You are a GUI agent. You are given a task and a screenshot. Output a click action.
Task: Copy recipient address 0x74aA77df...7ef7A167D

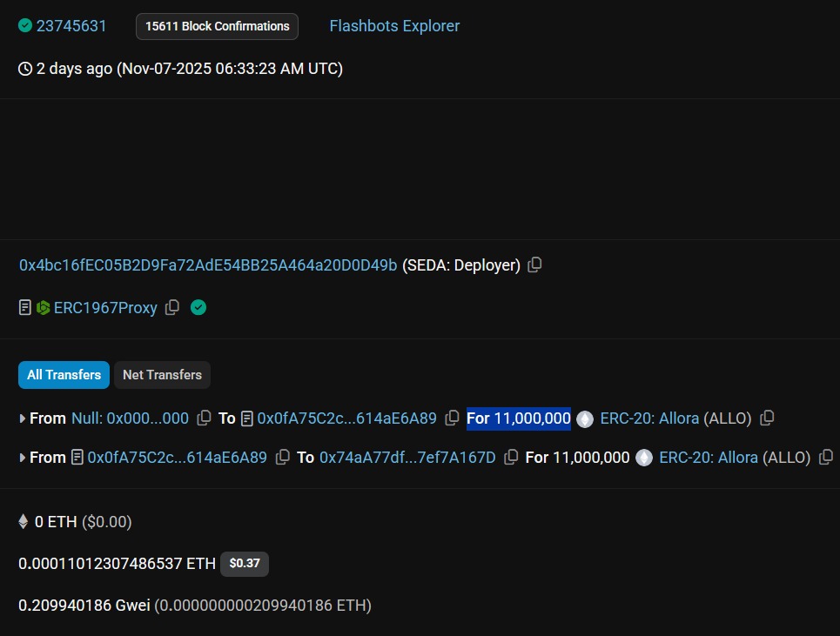coord(512,458)
